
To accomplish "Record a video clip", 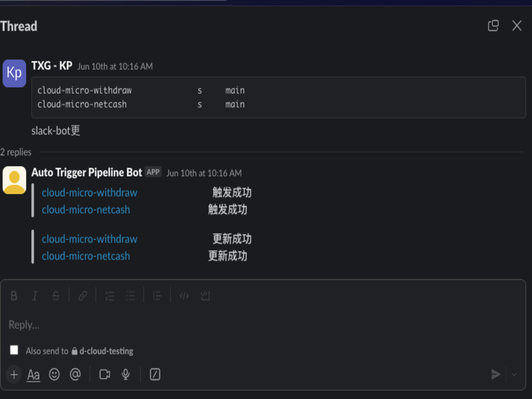I will (x=105, y=375).
